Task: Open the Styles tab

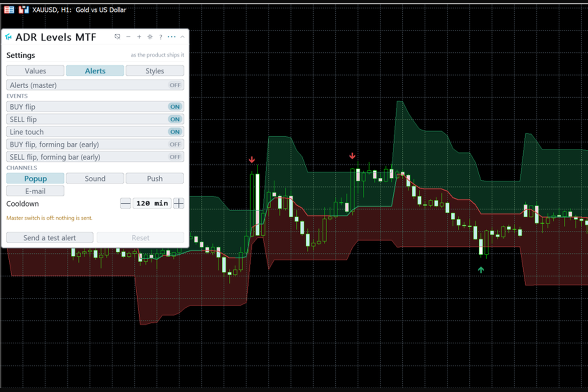Action: pyautogui.click(x=155, y=71)
